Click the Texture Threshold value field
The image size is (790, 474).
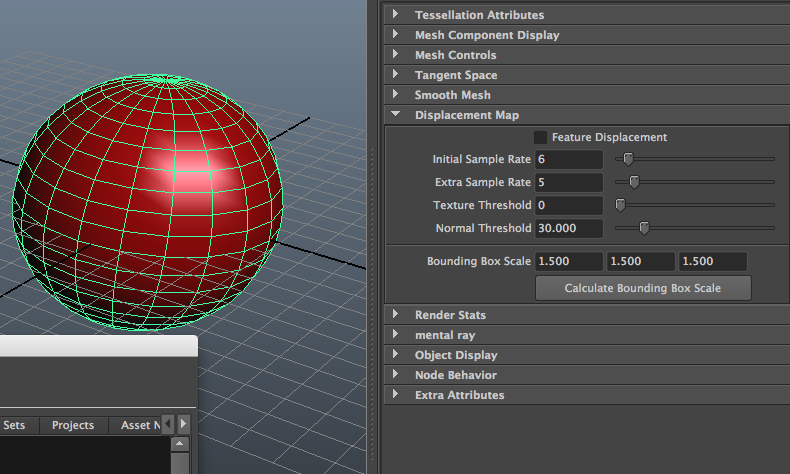point(569,205)
